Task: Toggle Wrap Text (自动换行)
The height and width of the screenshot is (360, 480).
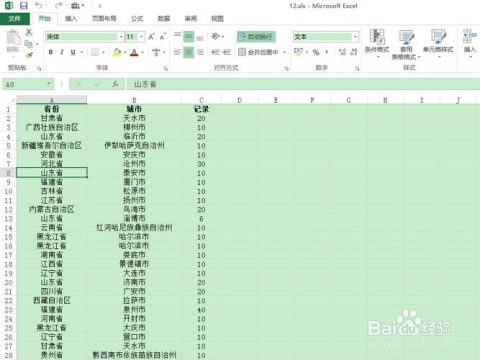Action: [x=256, y=36]
